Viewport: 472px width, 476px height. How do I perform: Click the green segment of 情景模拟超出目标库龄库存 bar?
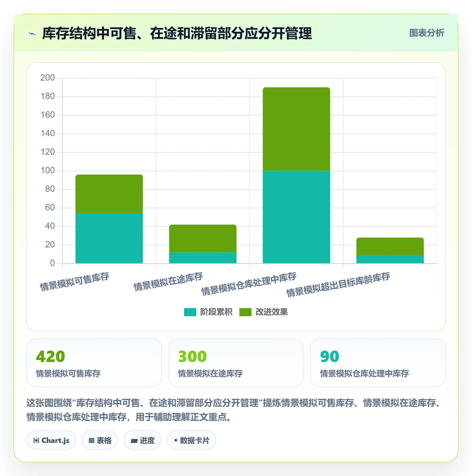tap(390, 246)
